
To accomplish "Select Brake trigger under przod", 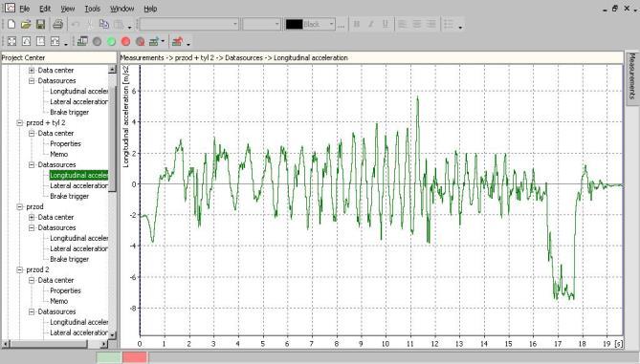I will pos(70,259).
